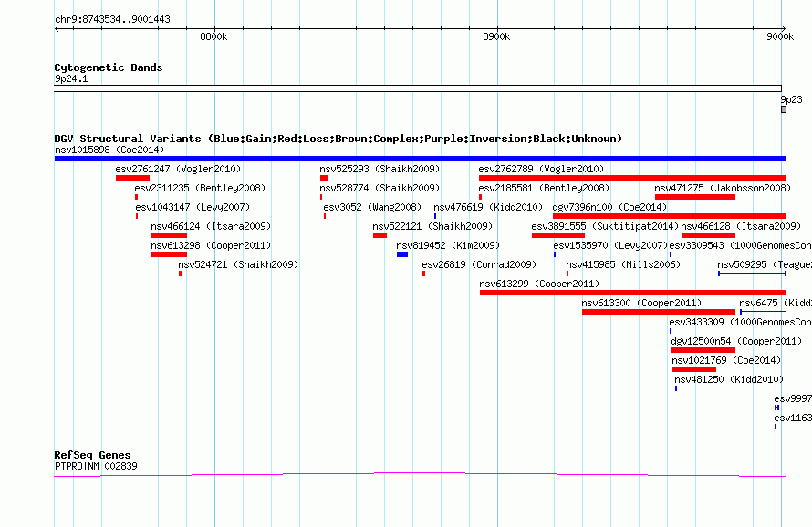Viewport: 812px width, 527px height.
Task: Click the 9000k ruler position label
Action: coord(780,36)
